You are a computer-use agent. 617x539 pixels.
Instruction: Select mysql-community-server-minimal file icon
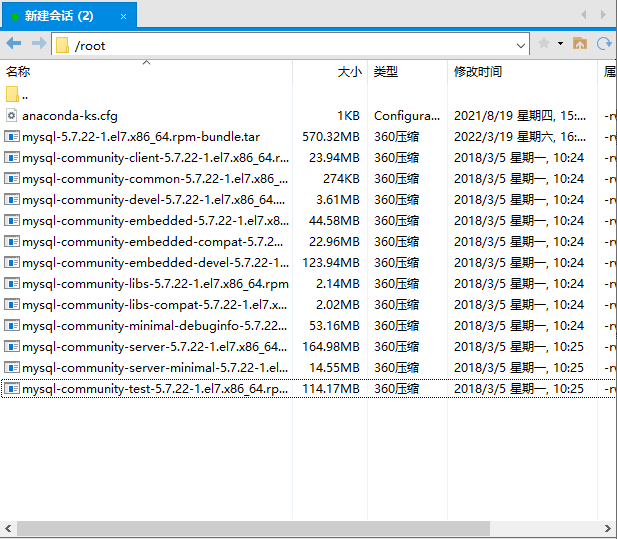coord(12,367)
